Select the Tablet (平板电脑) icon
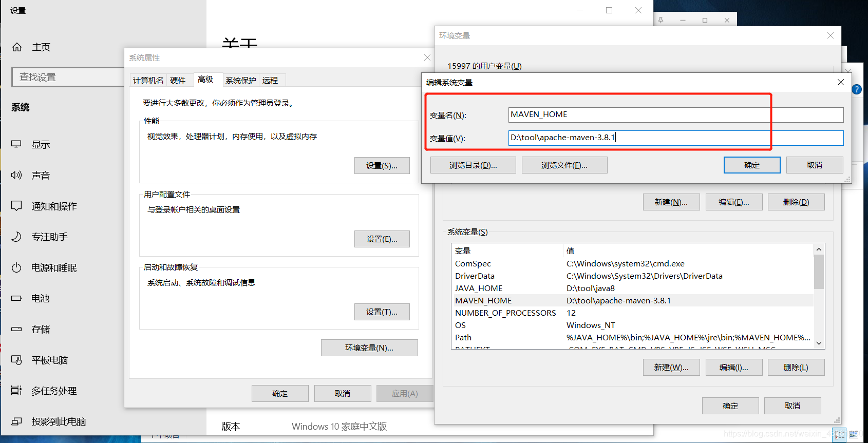The height and width of the screenshot is (443, 868). click(x=16, y=360)
